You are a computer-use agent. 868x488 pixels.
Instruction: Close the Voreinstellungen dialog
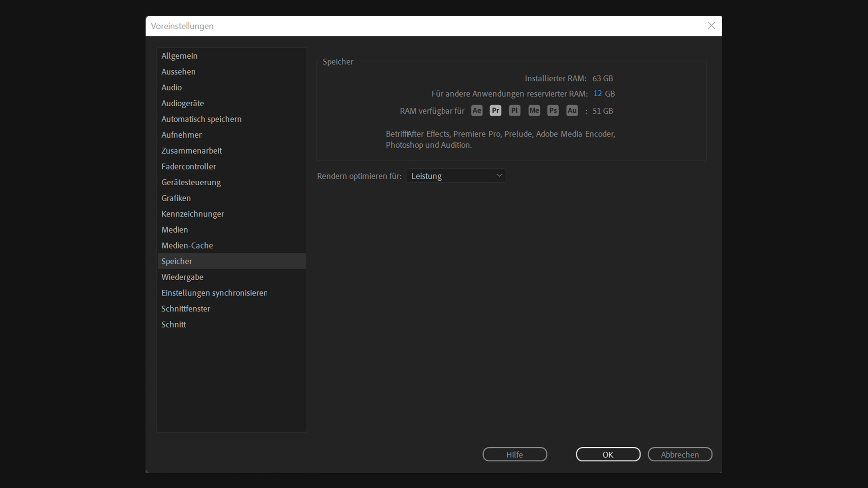pyautogui.click(x=711, y=26)
